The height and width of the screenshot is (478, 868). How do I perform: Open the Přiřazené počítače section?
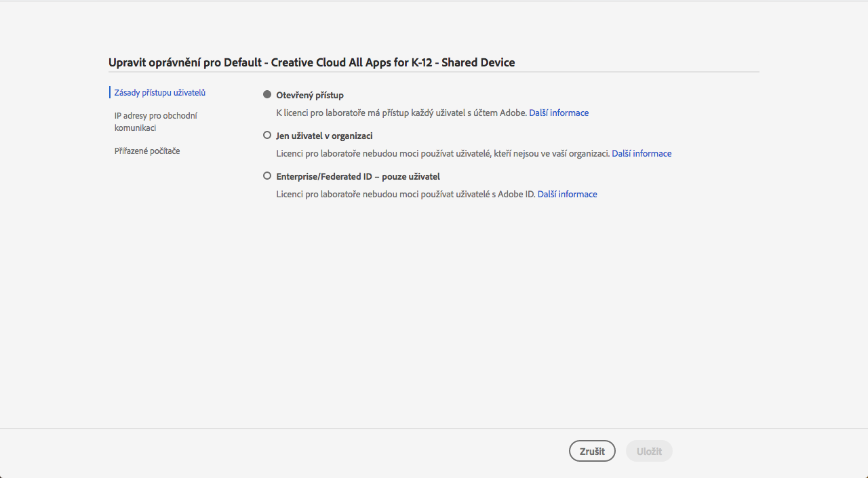pos(147,151)
